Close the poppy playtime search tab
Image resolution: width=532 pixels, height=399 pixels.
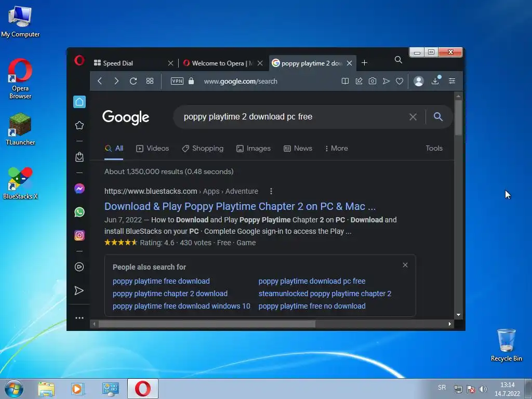point(350,63)
